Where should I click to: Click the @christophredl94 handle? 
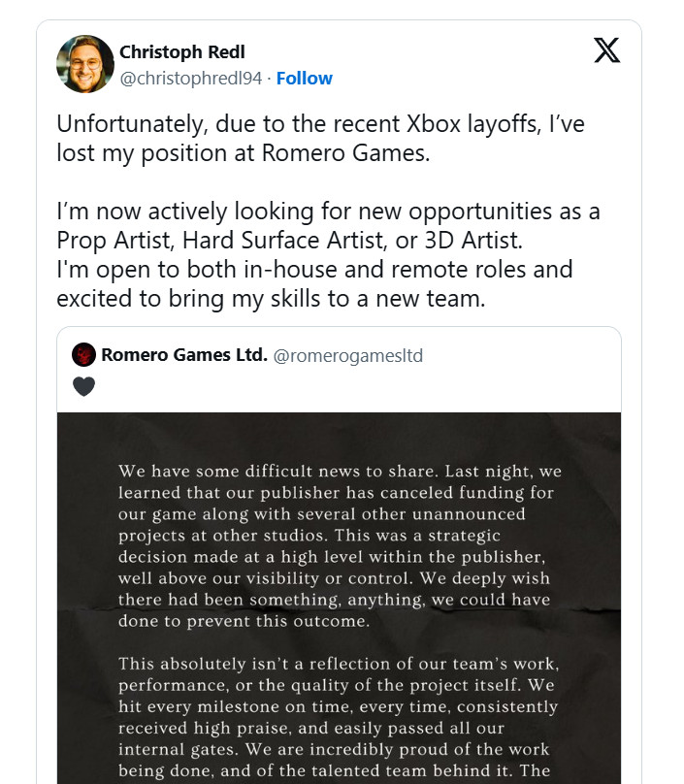pos(190,79)
